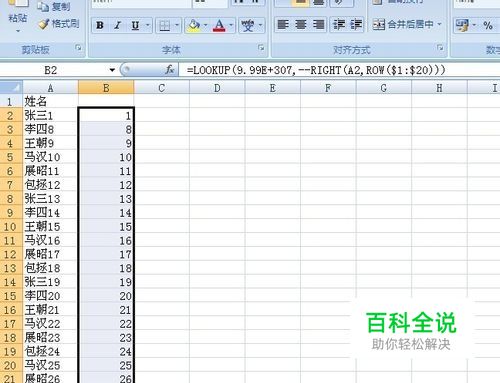
Task: Select column E header
Action: (273, 88)
